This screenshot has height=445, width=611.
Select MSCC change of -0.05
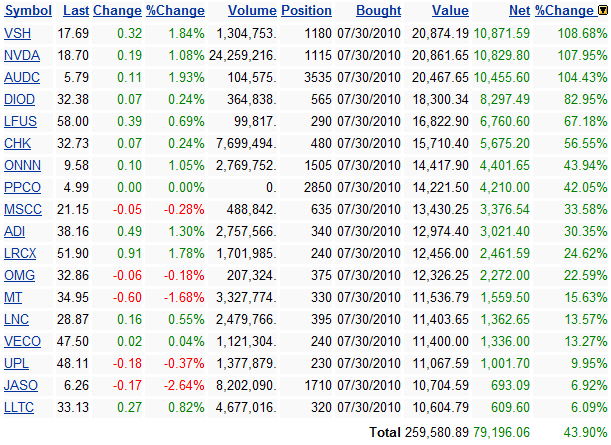point(127,210)
